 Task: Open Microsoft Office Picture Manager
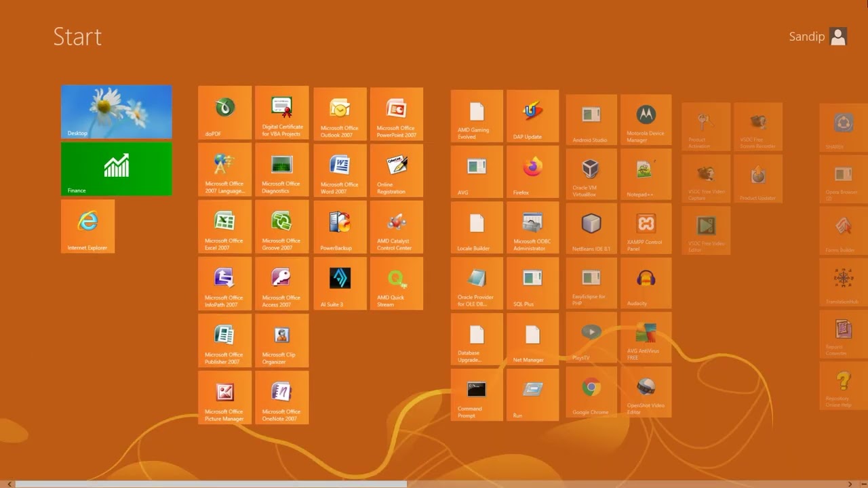(225, 398)
